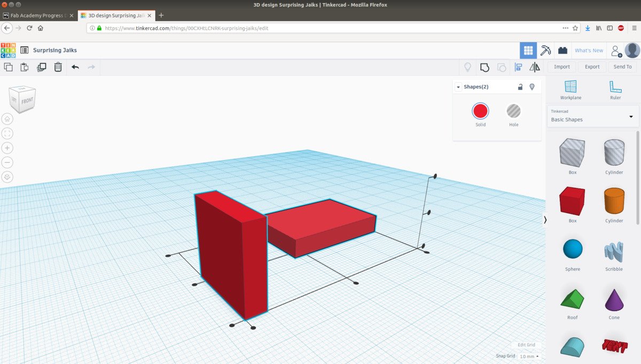The height and width of the screenshot is (364, 641).
Task: Activate the Mirror (flip) tool
Action: tap(535, 67)
